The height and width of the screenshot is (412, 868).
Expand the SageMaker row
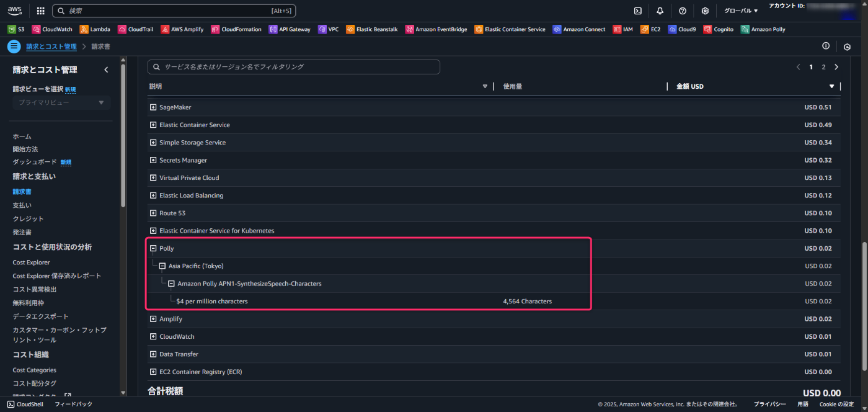click(153, 107)
